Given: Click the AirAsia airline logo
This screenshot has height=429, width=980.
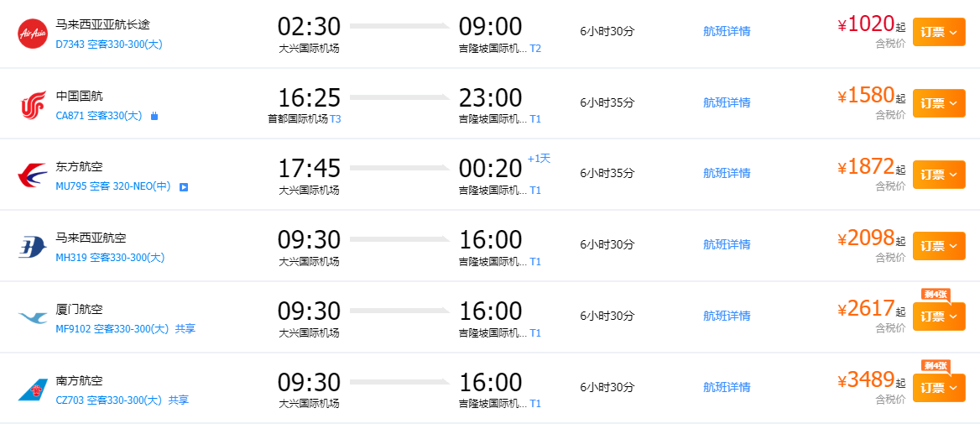Looking at the screenshot, I should point(32,34).
